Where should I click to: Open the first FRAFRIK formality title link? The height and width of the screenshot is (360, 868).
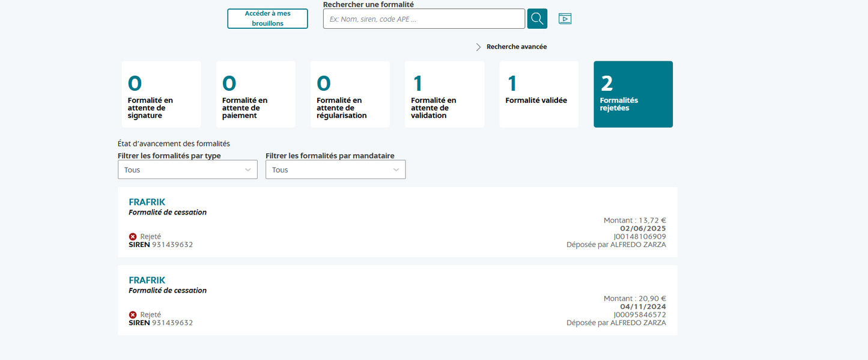tap(147, 203)
